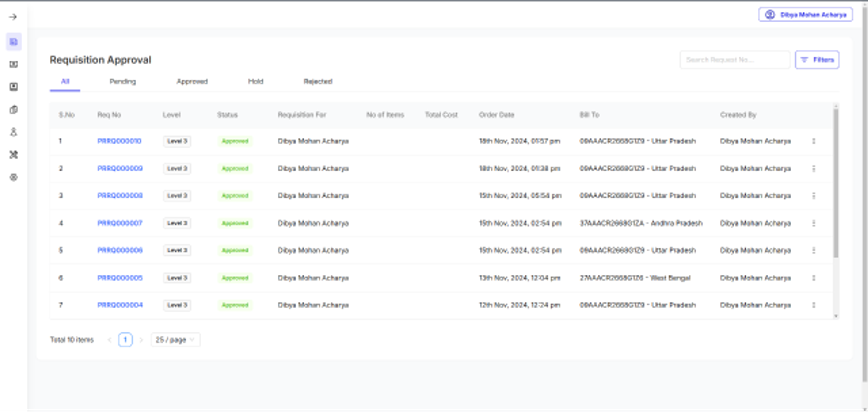Open the crossed tools sidebar icon

tap(14, 154)
